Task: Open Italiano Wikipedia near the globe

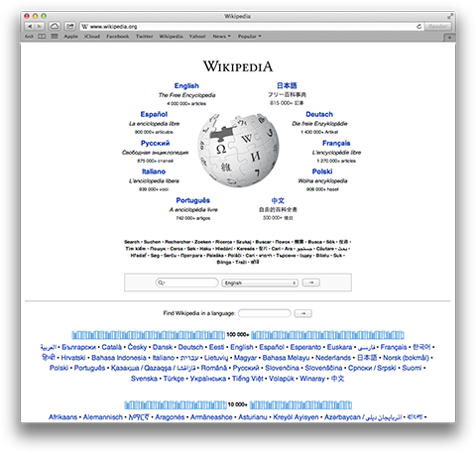Action: [x=154, y=171]
